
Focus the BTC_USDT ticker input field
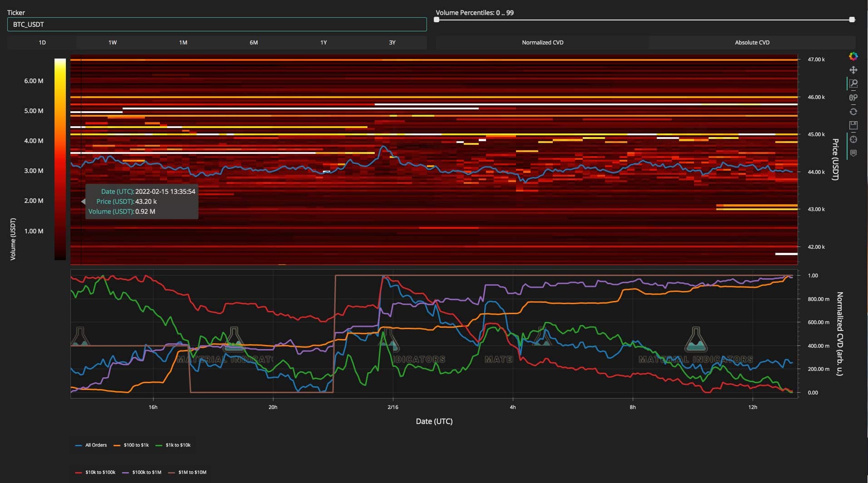coord(217,24)
